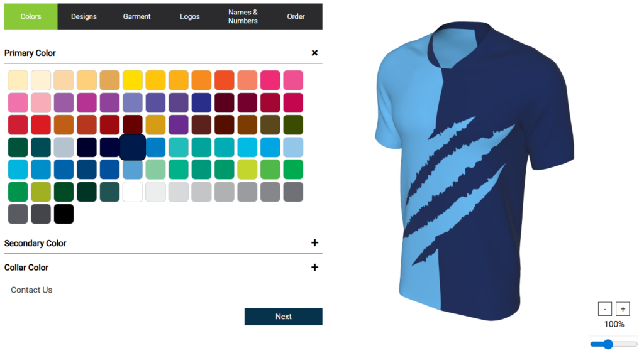Adjust the zoom level slider handle
644x353 pixels.
click(x=608, y=344)
